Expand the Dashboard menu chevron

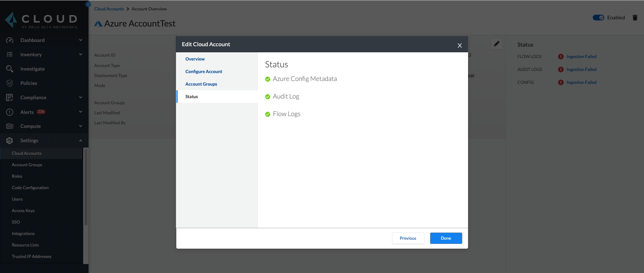pos(81,40)
